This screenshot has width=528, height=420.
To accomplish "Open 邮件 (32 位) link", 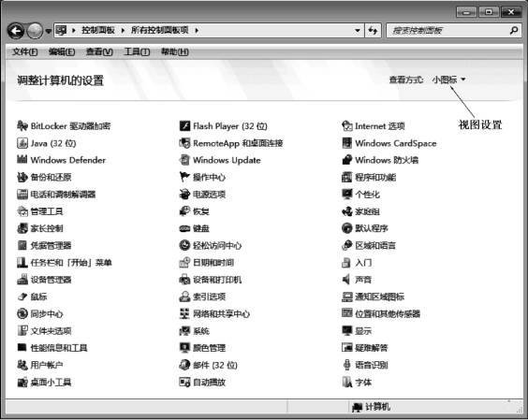I will (x=215, y=365).
